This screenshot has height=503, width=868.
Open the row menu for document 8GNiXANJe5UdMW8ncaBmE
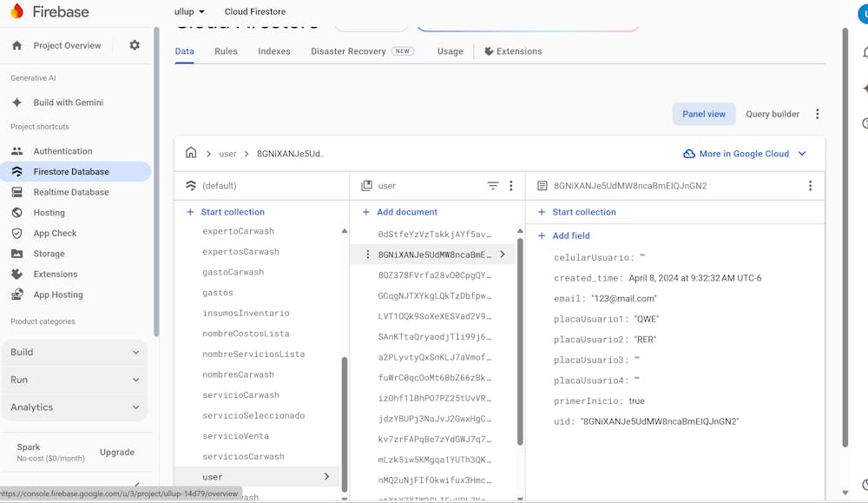(367, 255)
